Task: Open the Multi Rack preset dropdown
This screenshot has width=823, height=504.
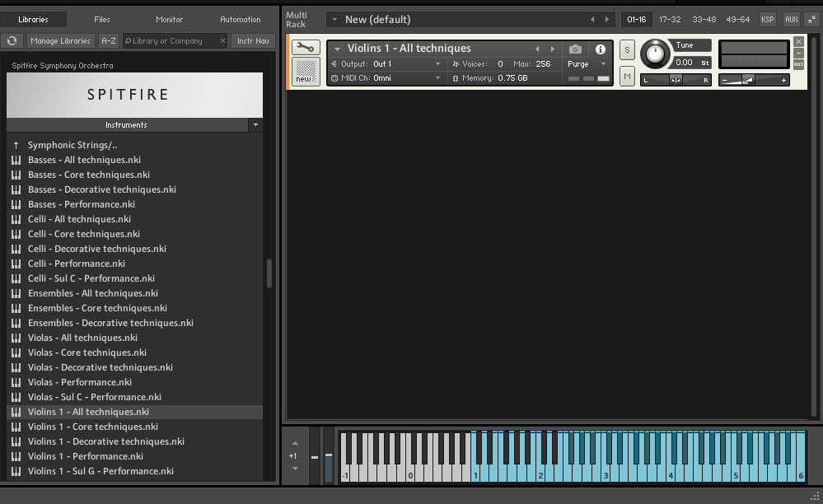Action: 334,20
